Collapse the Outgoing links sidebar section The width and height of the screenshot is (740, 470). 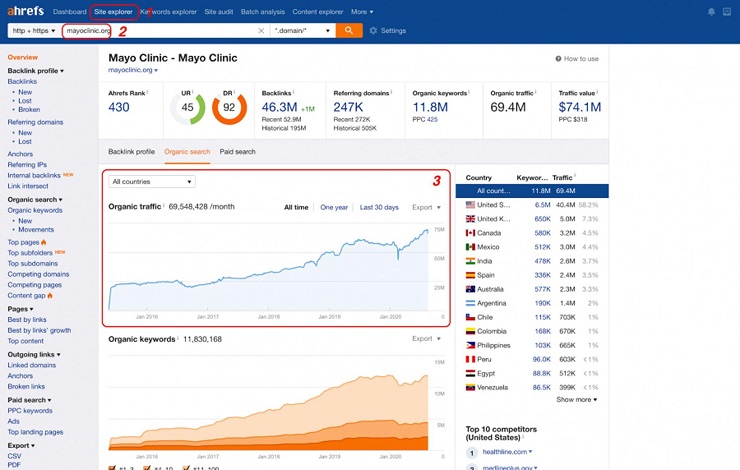tap(34, 354)
